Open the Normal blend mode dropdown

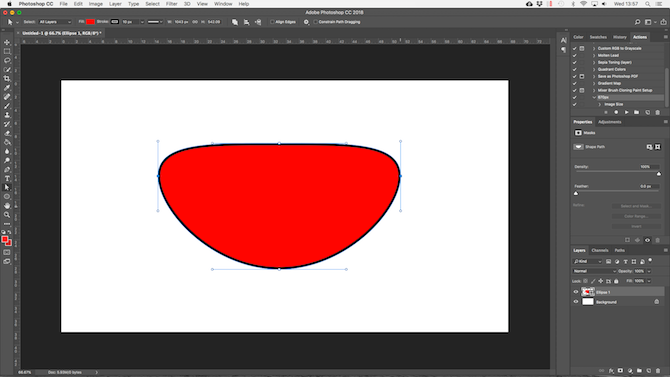(594, 271)
